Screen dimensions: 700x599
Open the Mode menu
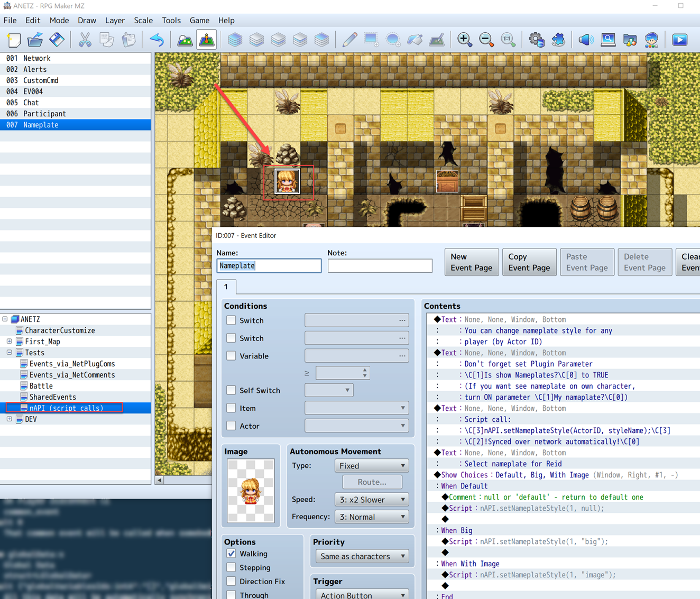pos(59,20)
